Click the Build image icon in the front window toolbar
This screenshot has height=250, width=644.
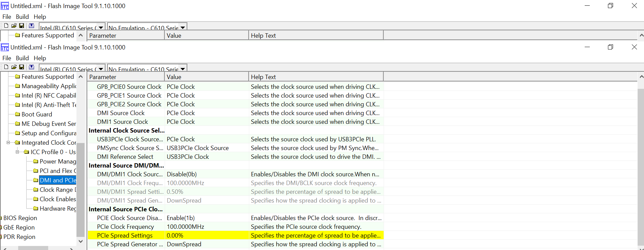[31, 67]
